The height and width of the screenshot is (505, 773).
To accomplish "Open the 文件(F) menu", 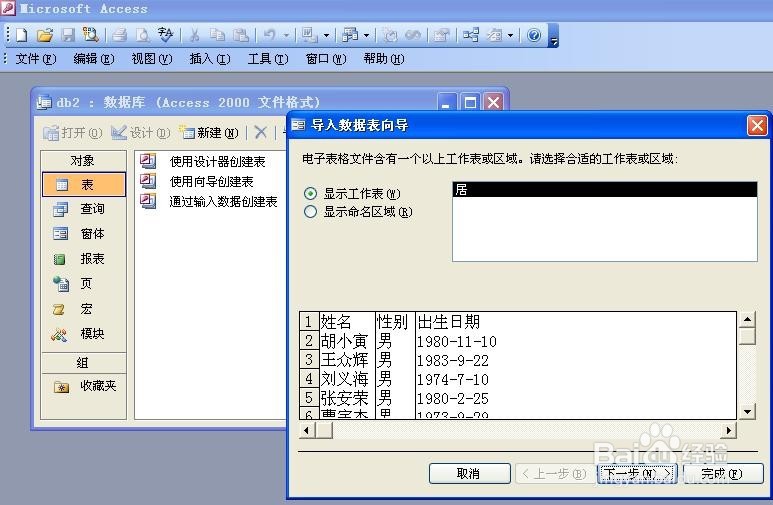I will coord(36,59).
